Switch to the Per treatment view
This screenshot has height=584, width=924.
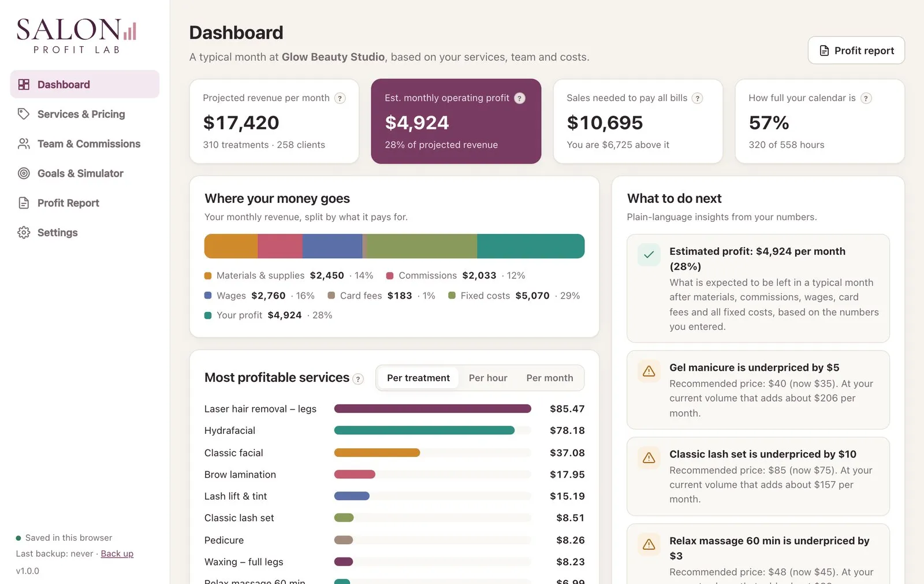tap(418, 378)
